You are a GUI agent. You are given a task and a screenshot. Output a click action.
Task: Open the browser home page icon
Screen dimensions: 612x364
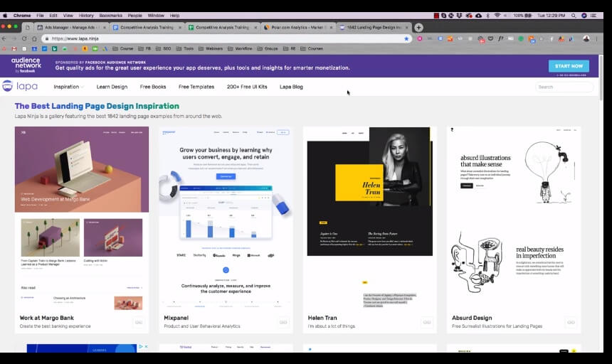point(34,38)
